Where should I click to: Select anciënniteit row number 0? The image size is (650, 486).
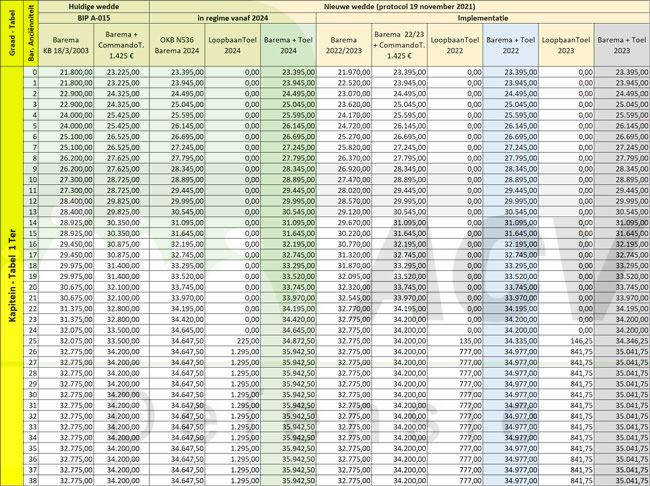point(31,72)
